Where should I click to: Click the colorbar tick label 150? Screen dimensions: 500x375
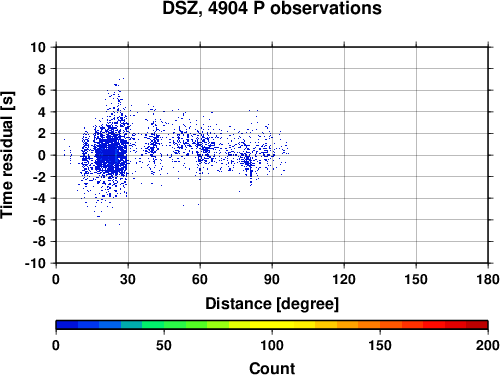pos(380,345)
